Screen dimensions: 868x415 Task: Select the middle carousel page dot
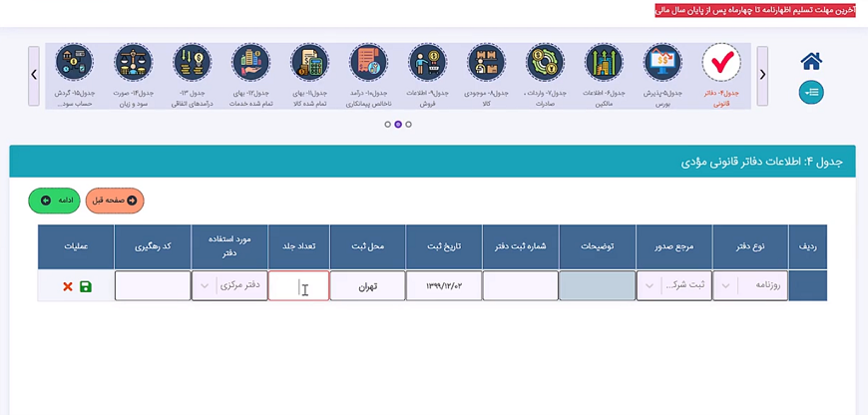398,125
